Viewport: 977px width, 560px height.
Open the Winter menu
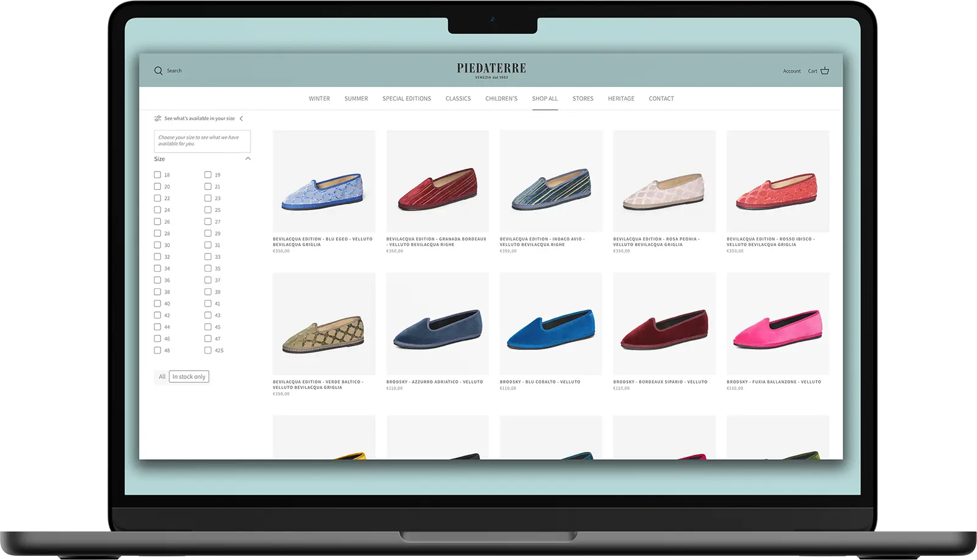(x=319, y=98)
